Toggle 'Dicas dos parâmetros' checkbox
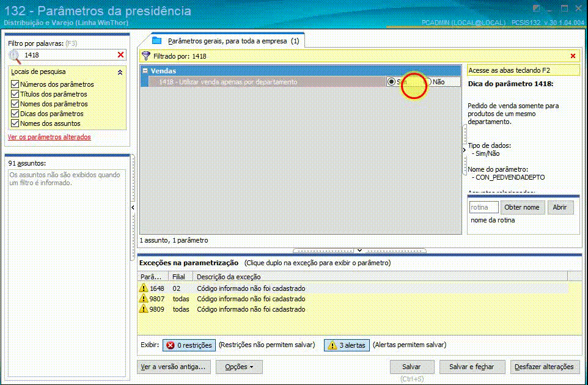Viewport: 588px width, 385px height. (15, 113)
